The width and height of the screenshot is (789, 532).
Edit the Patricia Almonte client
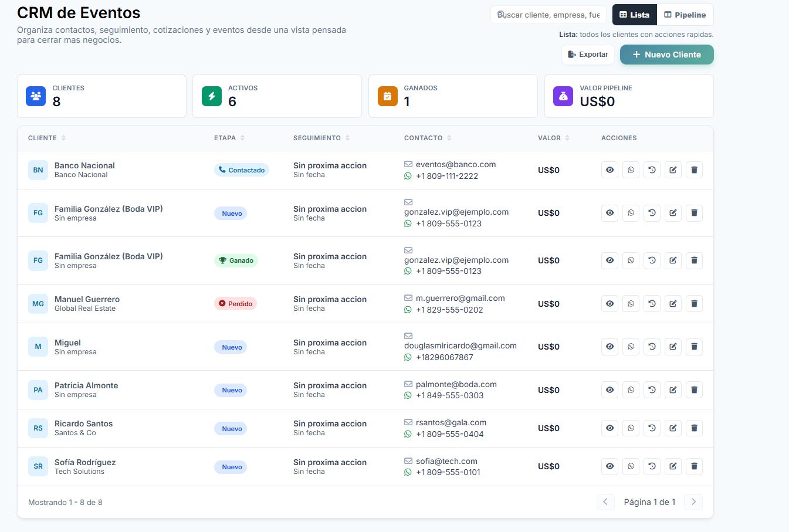pyautogui.click(x=673, y=390)
